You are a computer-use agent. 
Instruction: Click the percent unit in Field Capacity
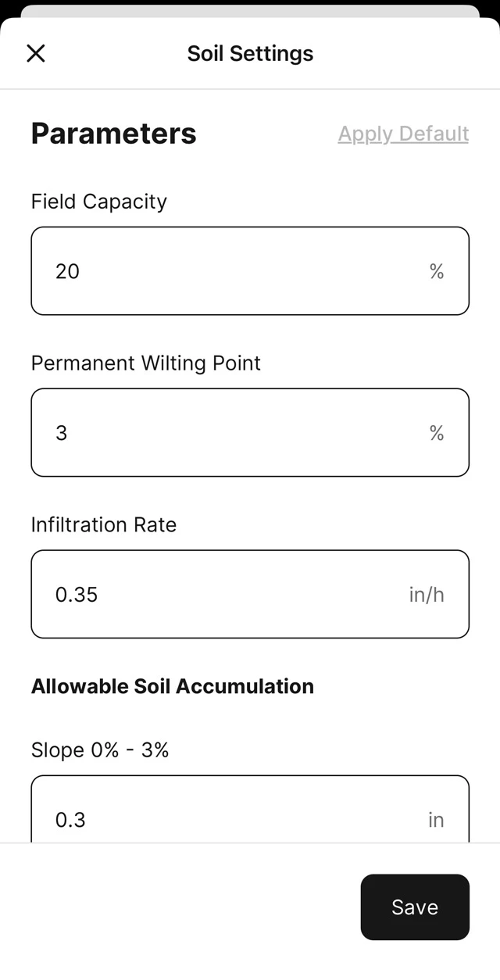point(437,271)
